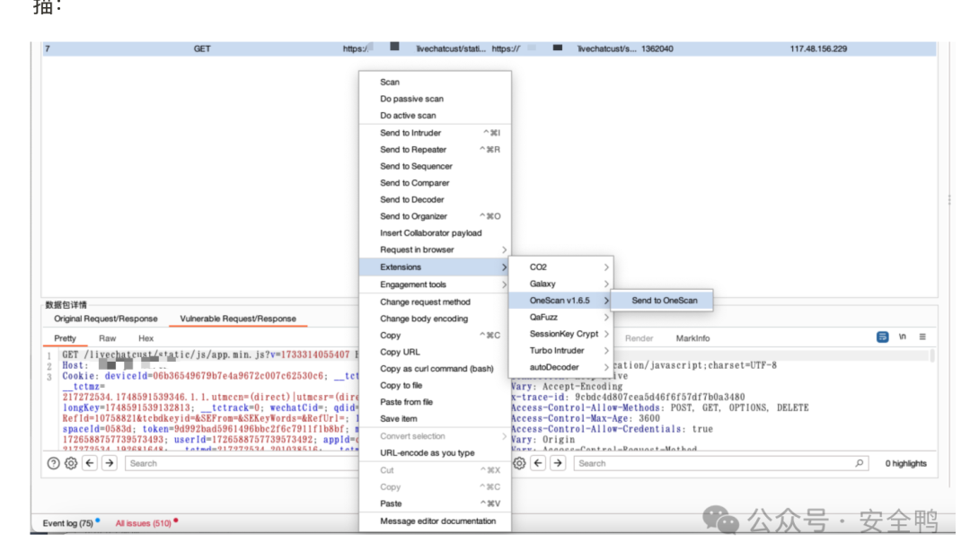This screenshot has width=970, height=560.
Task: Switch to Original Request/Response tab
Action: (x=106, y=319)
